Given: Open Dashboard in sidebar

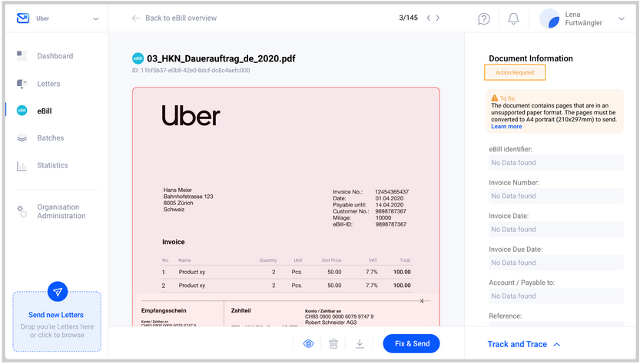Looking at the screenshot, I should 55,56.
